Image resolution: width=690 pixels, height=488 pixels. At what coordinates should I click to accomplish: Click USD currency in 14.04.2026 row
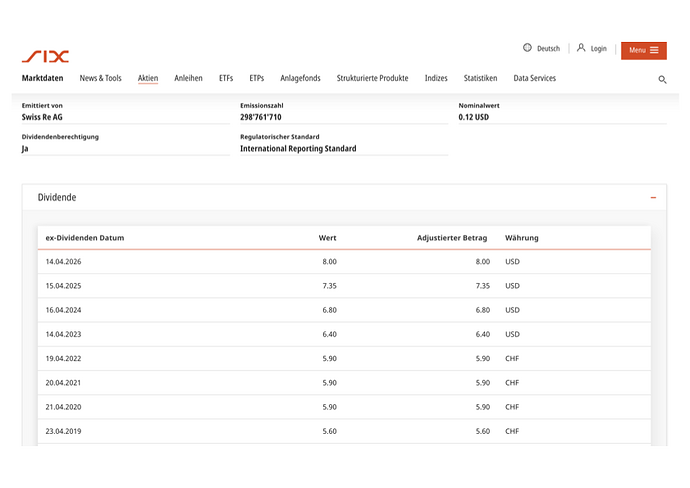512,261
